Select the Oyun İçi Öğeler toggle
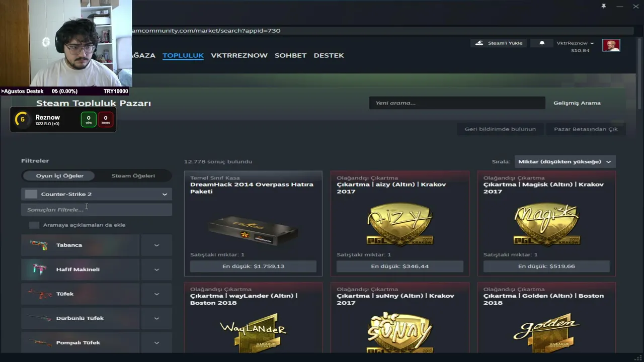The height and width of the screenshot is (362, 644). tap(60, 176)
